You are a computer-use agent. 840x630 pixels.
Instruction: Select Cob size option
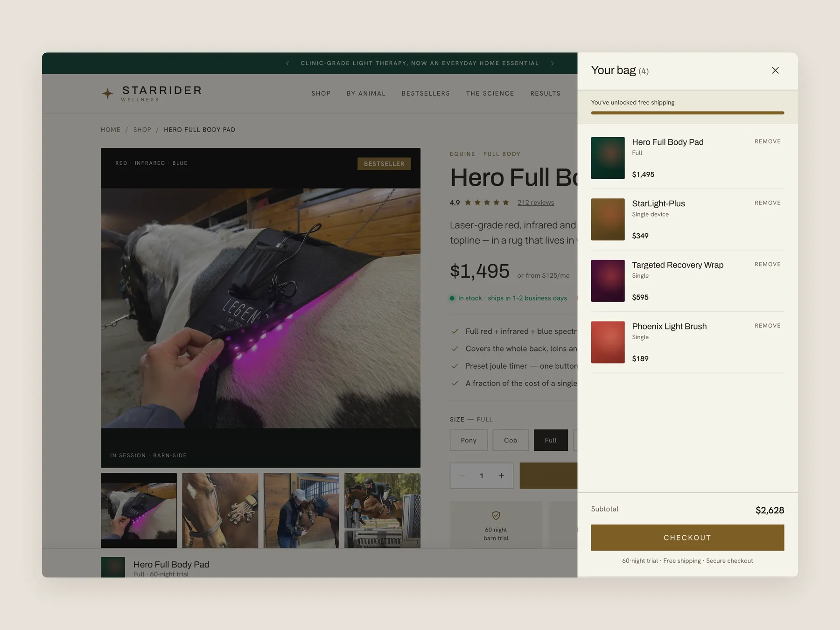(511, 440)
